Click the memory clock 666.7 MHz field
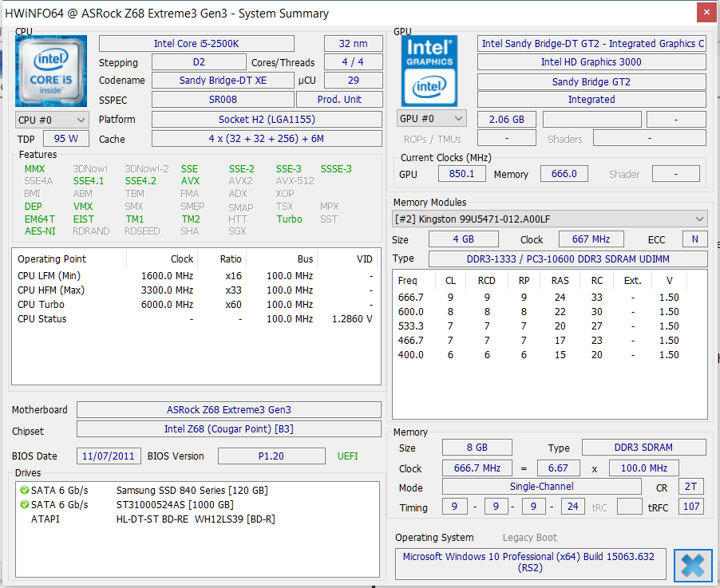This screenshot has height=588, width=720. click(x=477, y=468)
